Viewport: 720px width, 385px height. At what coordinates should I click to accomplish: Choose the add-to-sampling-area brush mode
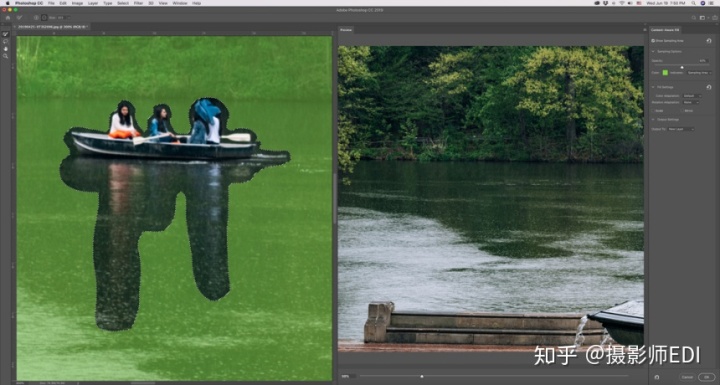[x=36, y=17]
